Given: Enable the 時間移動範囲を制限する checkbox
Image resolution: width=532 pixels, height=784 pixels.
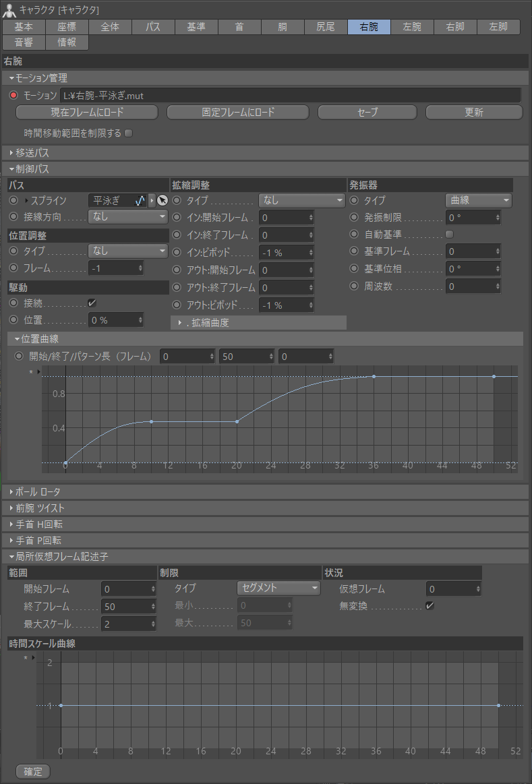Looking at the screenshot, I should [129, 133].
